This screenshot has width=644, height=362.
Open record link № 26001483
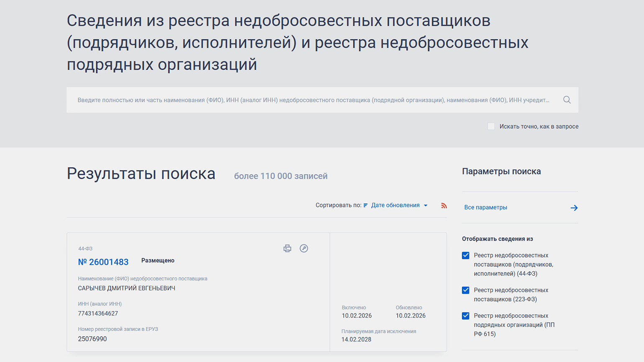pos(103,262)
